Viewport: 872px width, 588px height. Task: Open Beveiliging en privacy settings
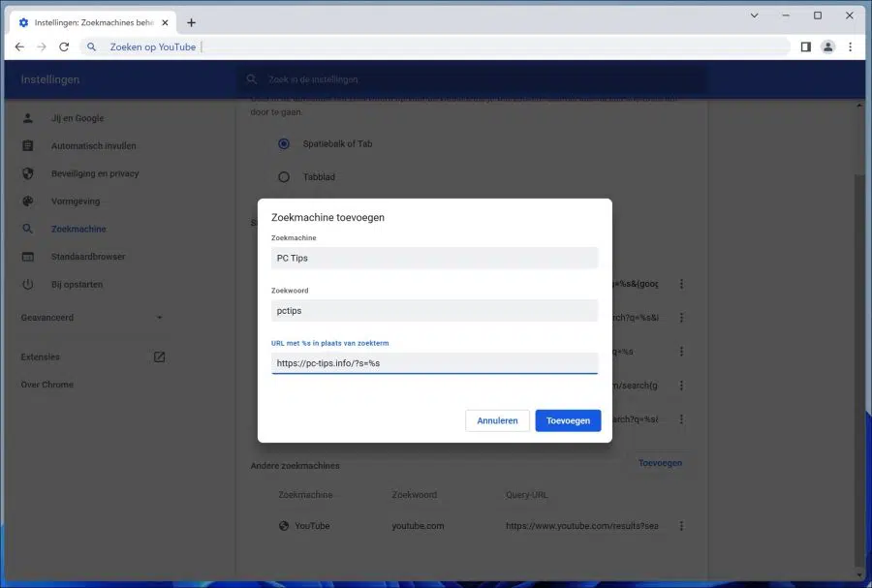click(x=95, y=173)
